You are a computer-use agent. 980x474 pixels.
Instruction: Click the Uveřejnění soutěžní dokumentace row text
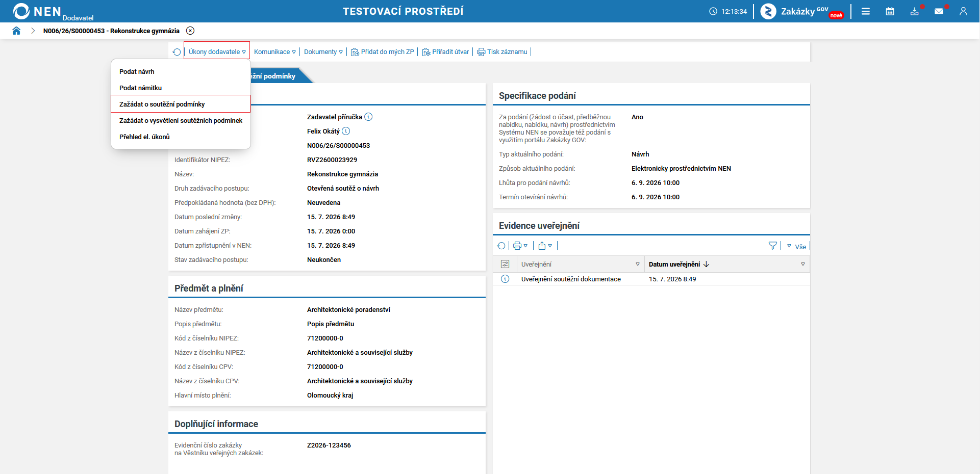(571, 279)
